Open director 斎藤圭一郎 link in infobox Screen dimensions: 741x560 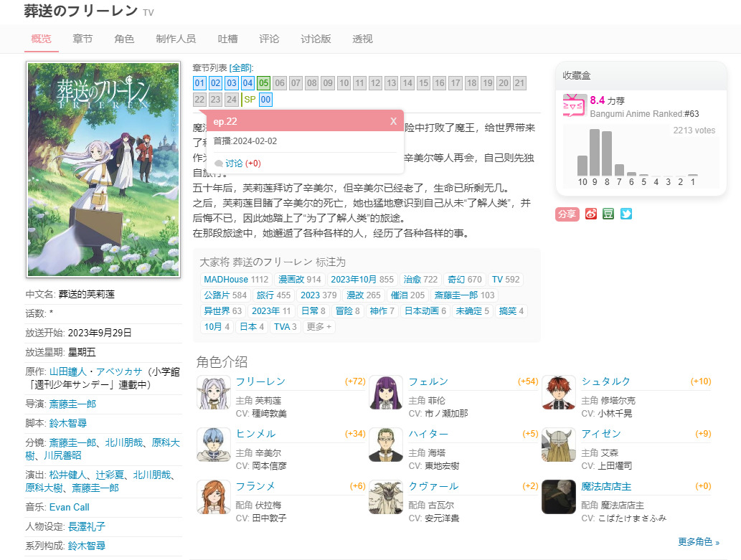(72, 404)
